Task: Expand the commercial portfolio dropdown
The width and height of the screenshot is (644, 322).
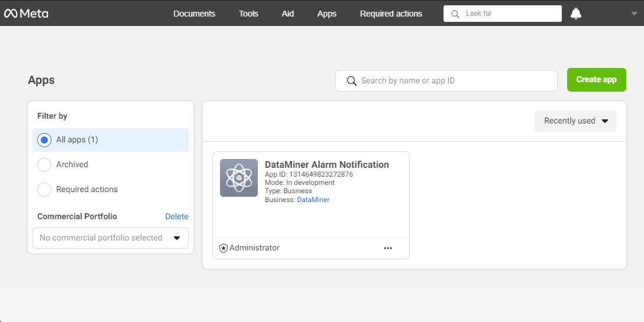Action: [111, 238]
